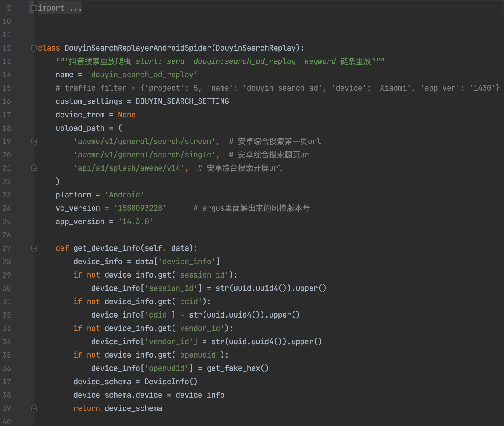Click platform variable name on line 23

(73, 195)
